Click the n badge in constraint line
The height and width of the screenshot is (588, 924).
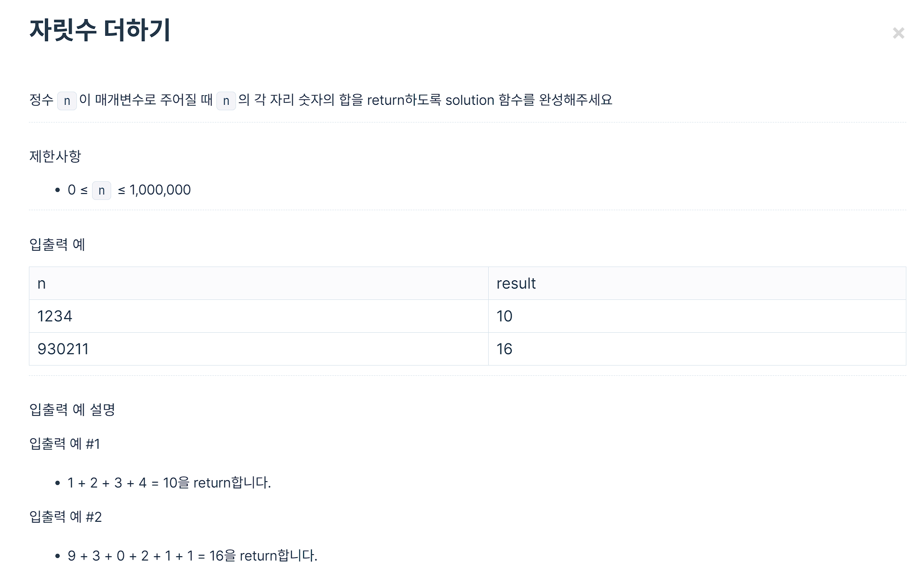point(101,190)
